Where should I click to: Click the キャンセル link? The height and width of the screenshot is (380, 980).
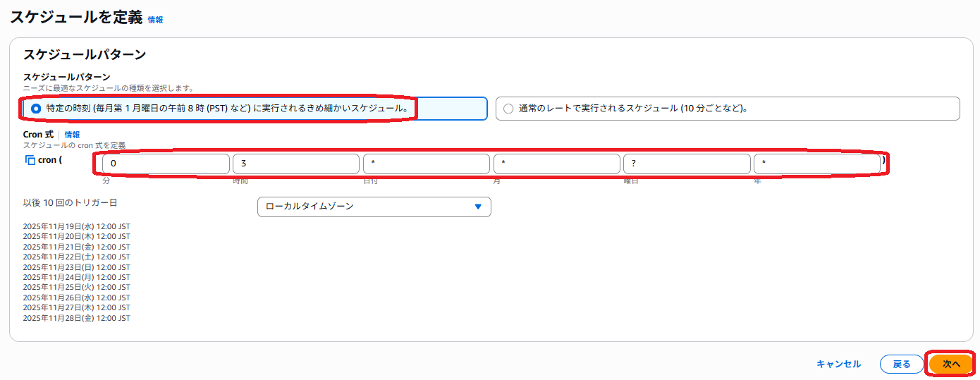click(x=838, y=364)
